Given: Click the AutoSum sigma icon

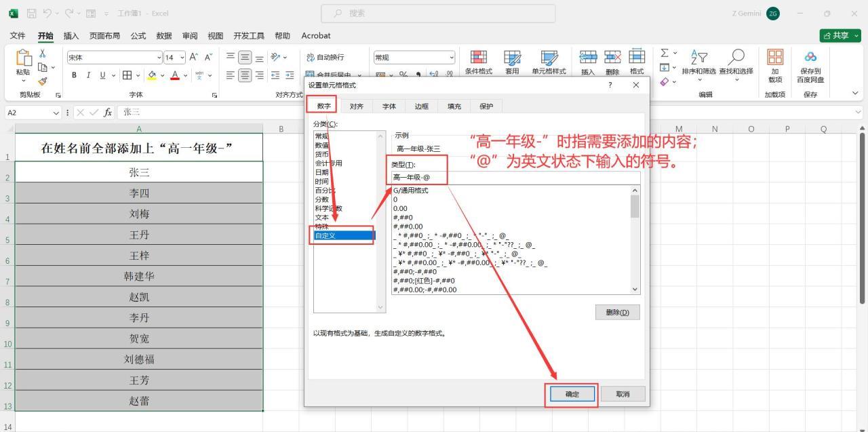Looking at the screenshot, I should click(665, 53).
